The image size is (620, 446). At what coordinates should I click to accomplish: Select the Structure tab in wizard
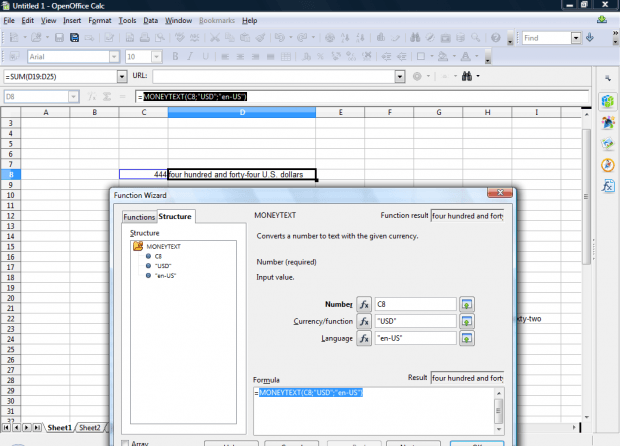(175, 216)
